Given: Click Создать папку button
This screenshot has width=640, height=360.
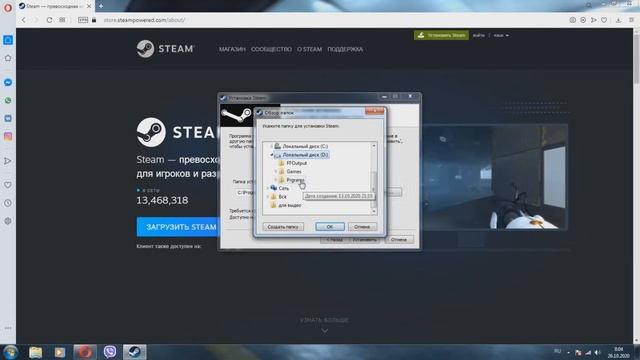Looking at the screenshot, I should point(283,227).
